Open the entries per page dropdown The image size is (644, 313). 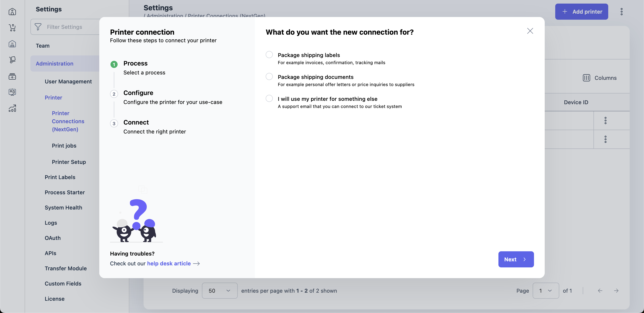(220, 290)
